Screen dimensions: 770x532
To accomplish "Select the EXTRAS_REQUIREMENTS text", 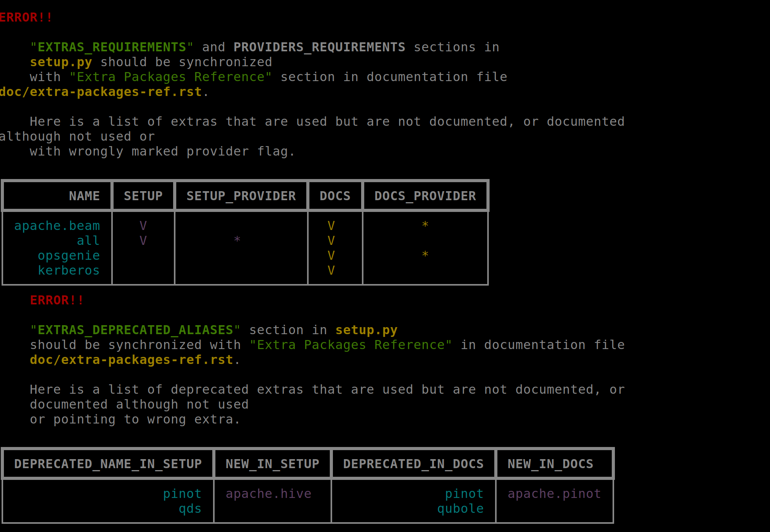I will tap(112, 47).
